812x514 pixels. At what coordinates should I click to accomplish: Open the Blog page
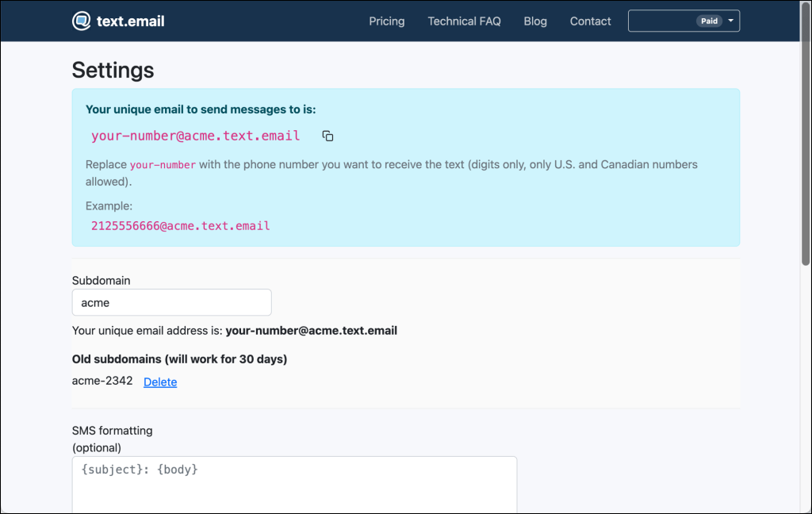pyautogui.click(x=535, y=21)
